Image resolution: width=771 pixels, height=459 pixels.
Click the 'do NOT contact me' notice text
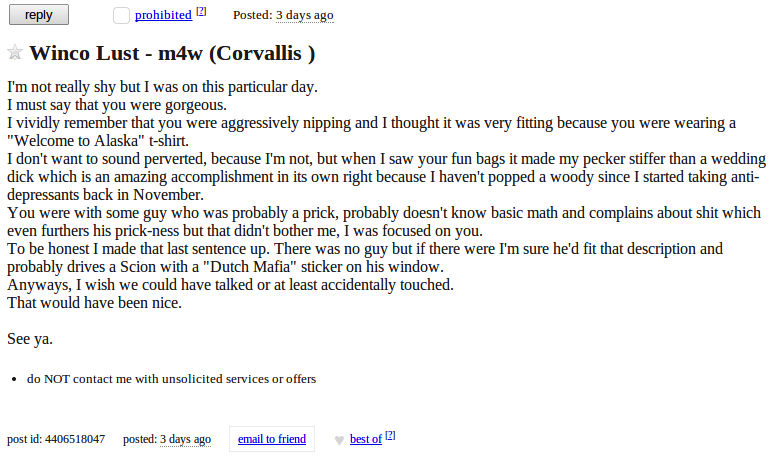[x=172, y=379]
